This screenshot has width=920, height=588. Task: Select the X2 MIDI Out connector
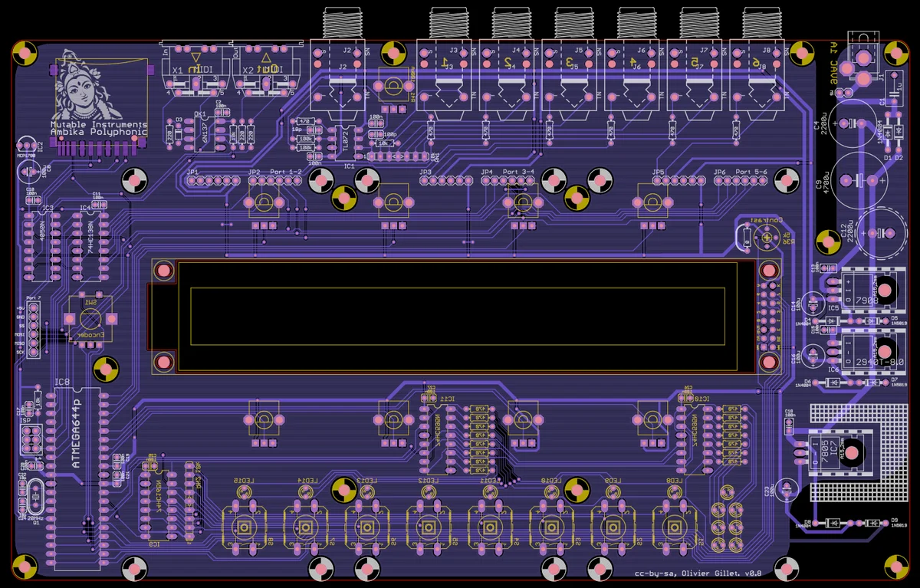point(264,67)
